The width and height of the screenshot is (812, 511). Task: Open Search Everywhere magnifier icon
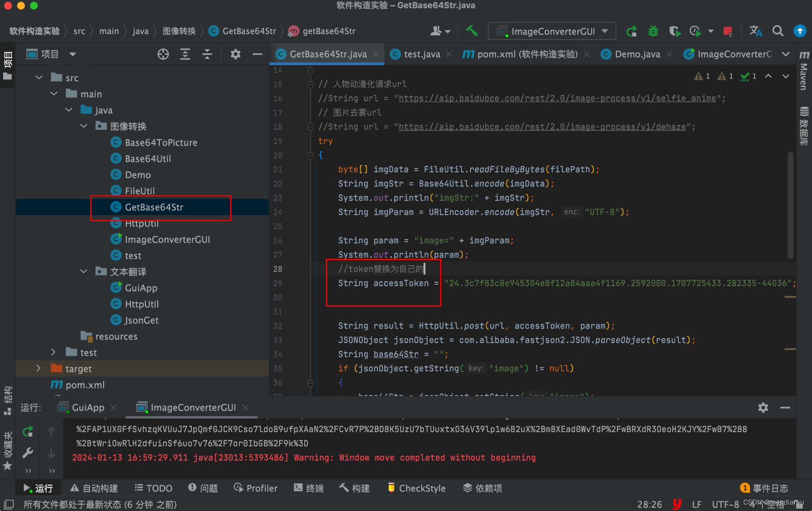pyautogui.click(x=778, y=31)
